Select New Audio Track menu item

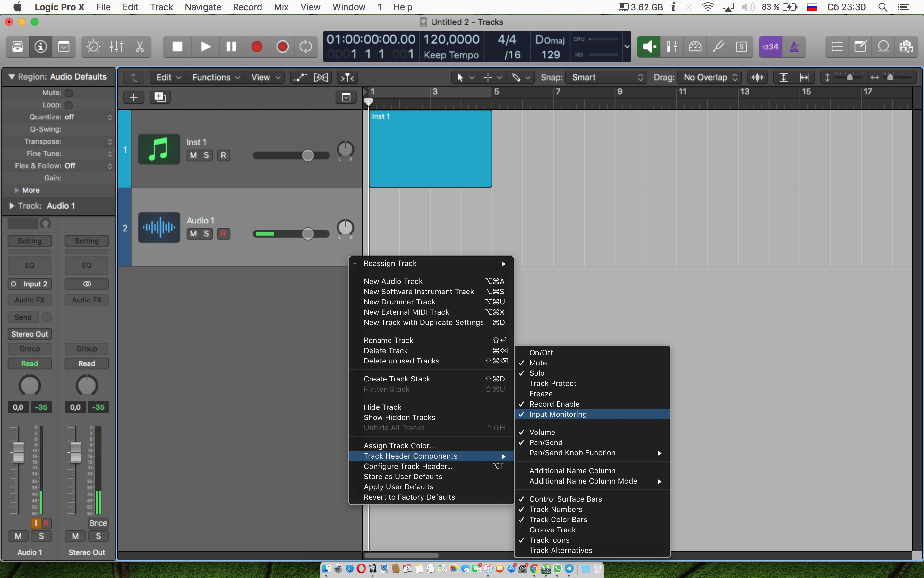pos(432,281)
